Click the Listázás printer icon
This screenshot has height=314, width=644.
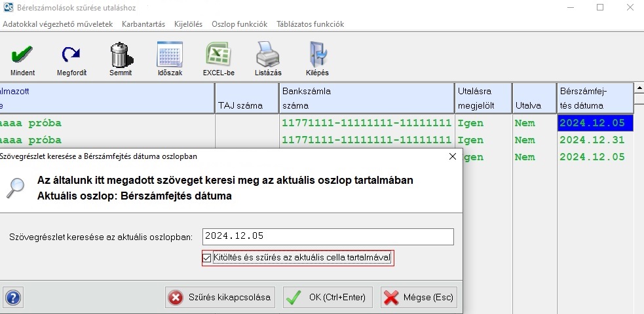[268, 55]
